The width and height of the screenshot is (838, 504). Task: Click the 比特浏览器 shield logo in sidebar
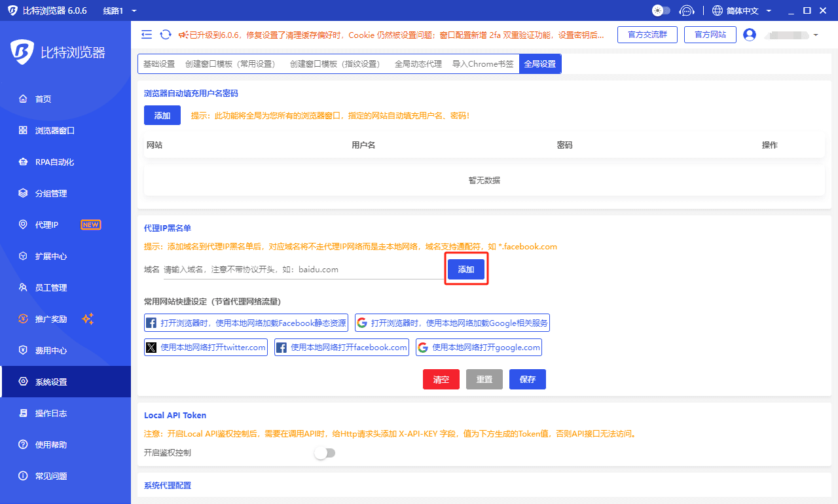tap(22, 52)
